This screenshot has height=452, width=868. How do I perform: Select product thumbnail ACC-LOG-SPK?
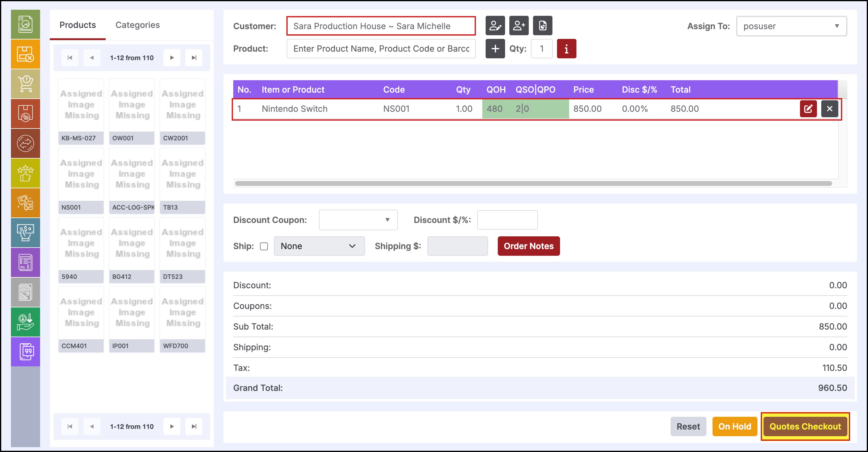click(x=132, y=181)
